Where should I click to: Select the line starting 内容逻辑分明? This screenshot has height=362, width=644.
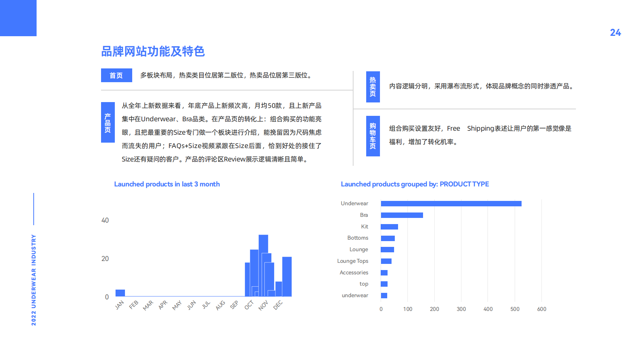pos(482,86)
